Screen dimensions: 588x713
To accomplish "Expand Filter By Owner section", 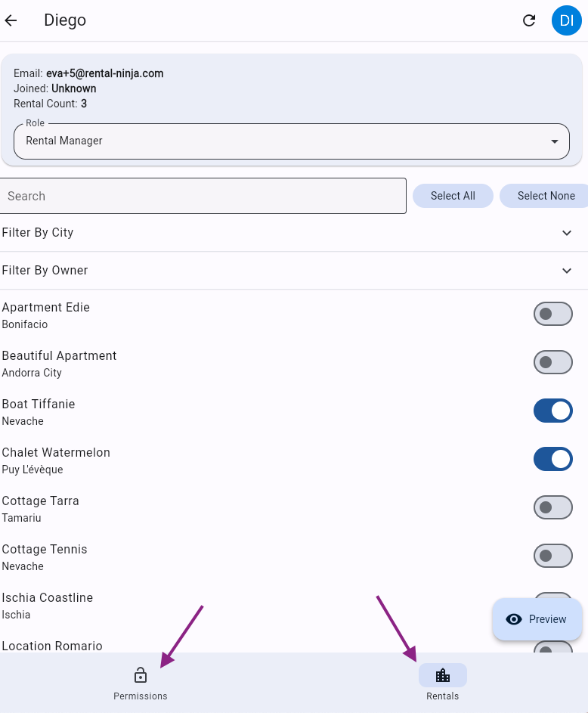I will click(x=293, y=271).
